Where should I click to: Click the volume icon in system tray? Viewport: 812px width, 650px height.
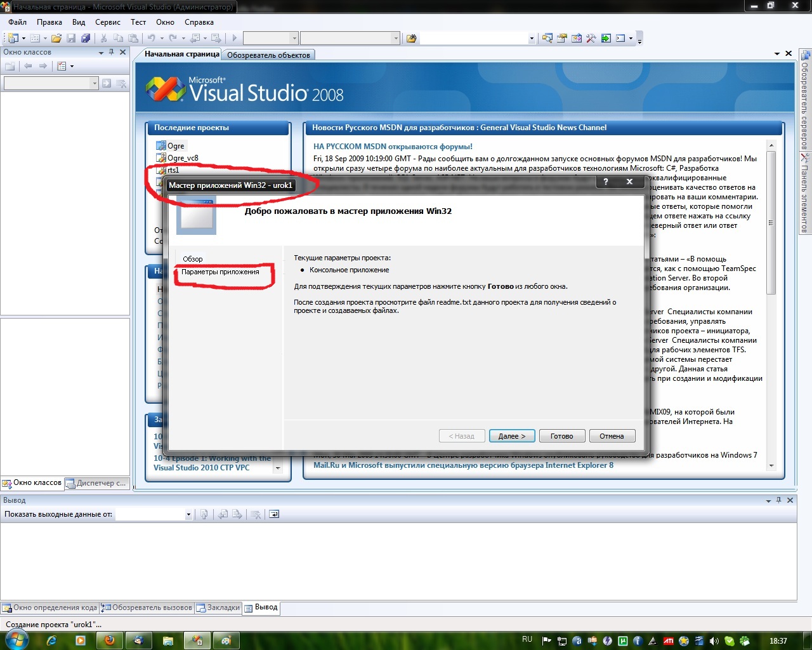coord(714,640)
